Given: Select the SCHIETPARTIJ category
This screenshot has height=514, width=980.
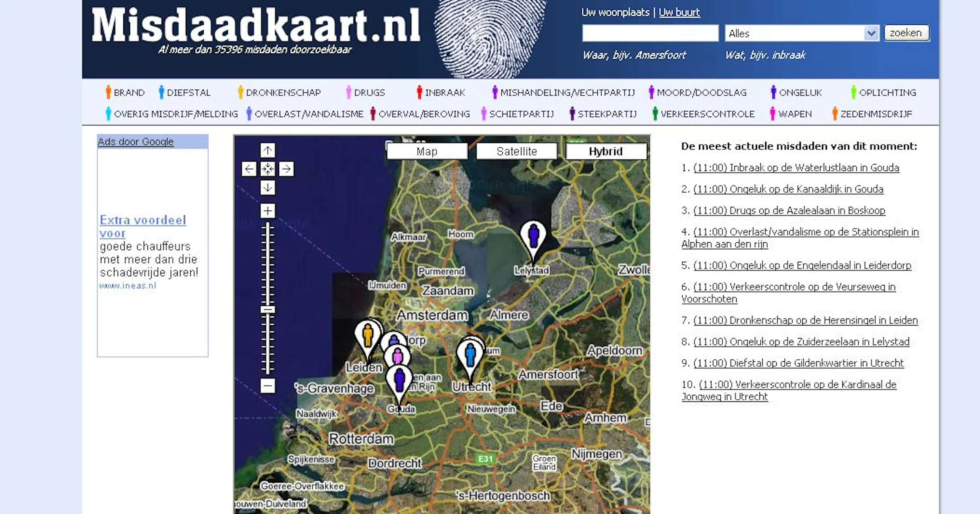Looking at the screenshot, I should click(517, 114).
